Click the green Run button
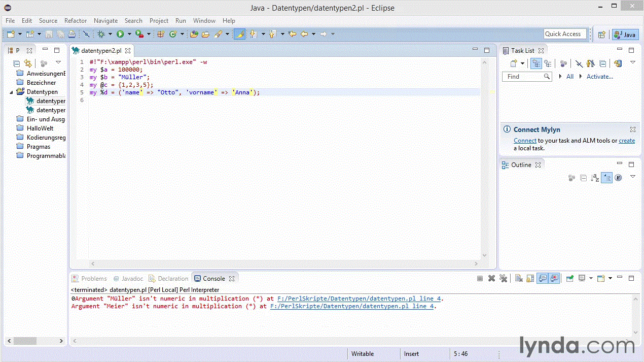644x362 pixels. coord(120,34)
